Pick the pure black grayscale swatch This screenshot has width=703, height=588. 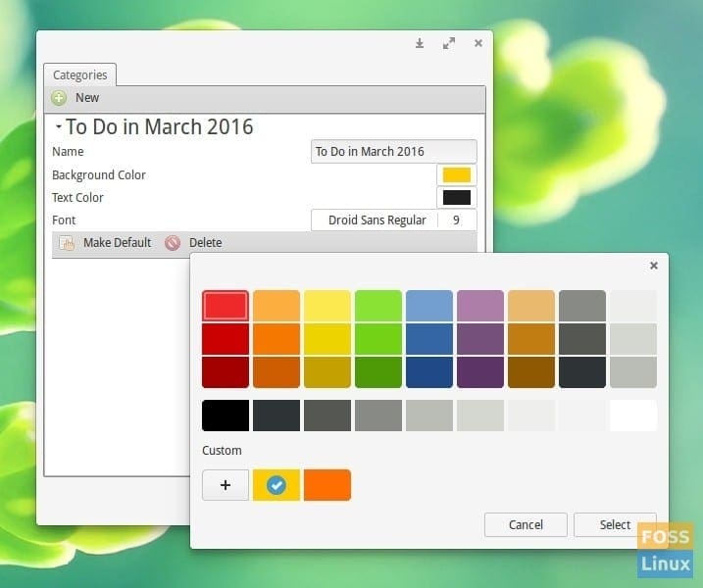pyautogui.click(x=226, y=416)
